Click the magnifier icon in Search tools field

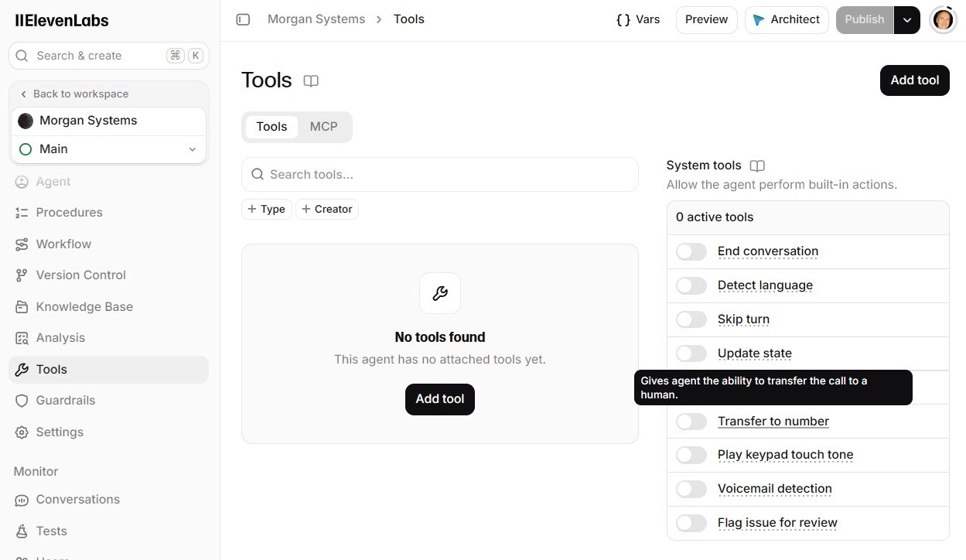tap(258, 175)
